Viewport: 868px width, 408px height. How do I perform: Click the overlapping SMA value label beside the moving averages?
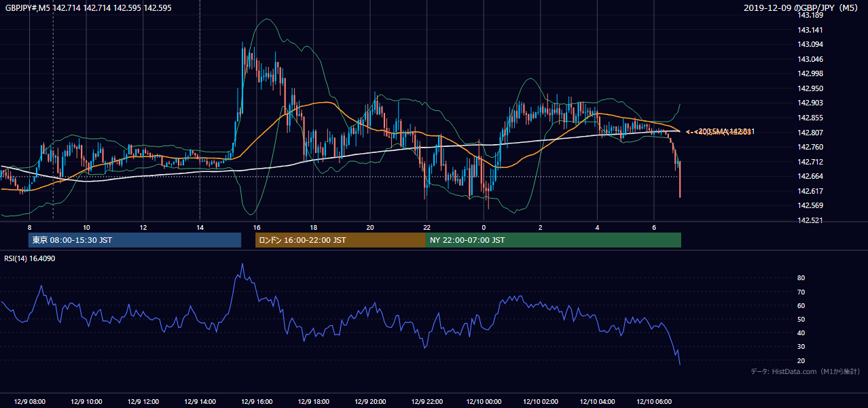point(721,132)
